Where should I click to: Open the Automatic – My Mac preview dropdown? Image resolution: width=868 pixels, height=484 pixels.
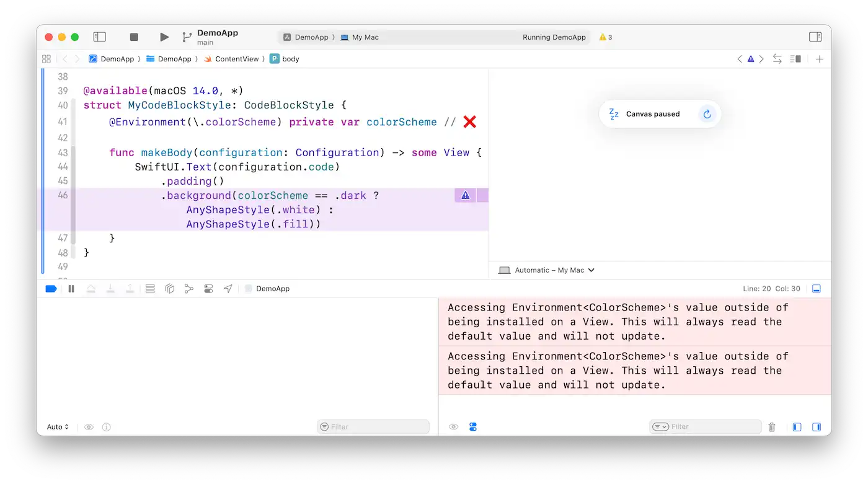[544, 270]
